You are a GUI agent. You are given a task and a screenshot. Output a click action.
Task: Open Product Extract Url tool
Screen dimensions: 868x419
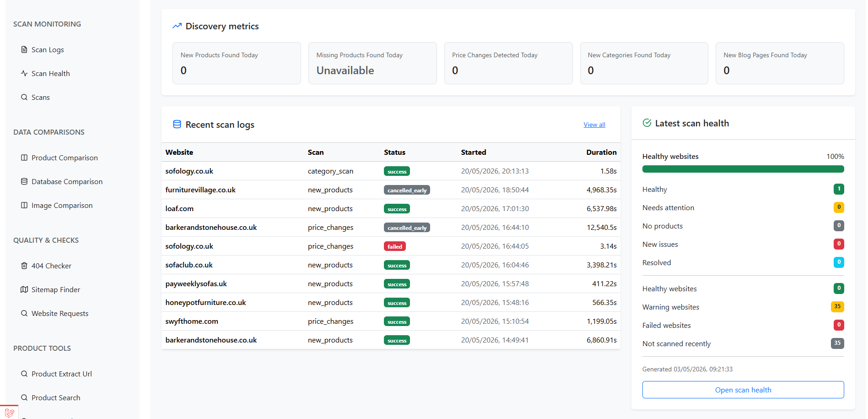point(61,374)
